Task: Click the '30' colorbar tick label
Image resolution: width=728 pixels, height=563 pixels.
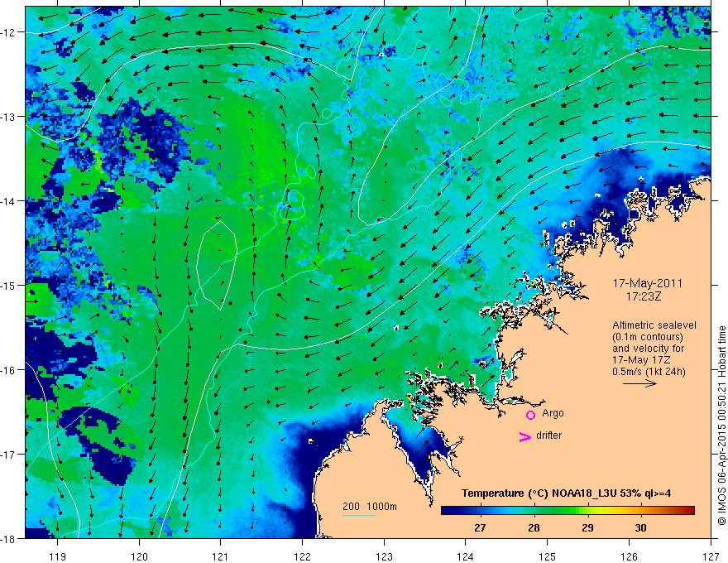Action: (x=640, y=527)
